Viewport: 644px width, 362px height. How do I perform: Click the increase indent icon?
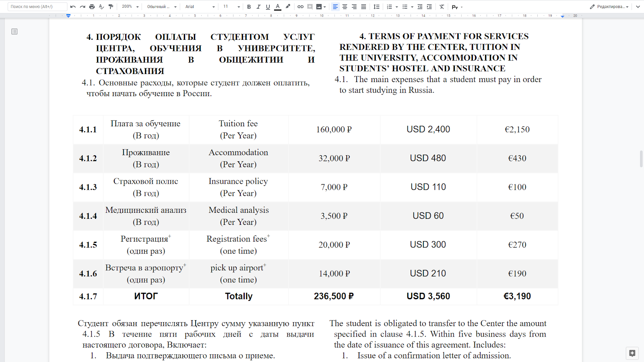pos(429,6)
